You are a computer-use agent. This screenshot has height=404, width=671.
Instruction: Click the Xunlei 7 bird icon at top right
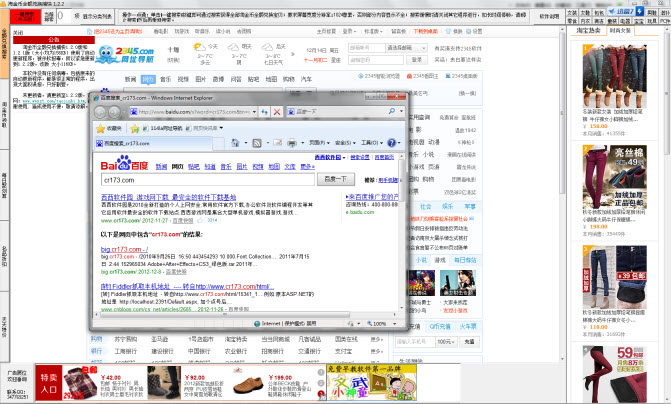click(613, 12)
